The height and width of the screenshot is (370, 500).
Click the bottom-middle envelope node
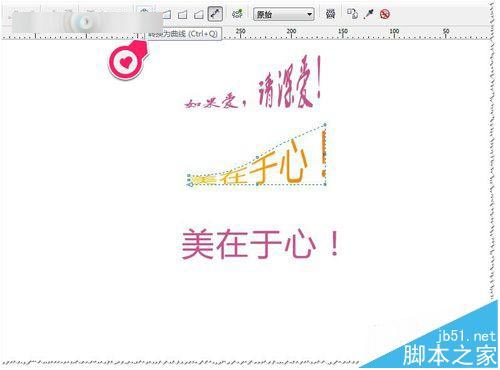pyautogui.click(x=257, y=184)
